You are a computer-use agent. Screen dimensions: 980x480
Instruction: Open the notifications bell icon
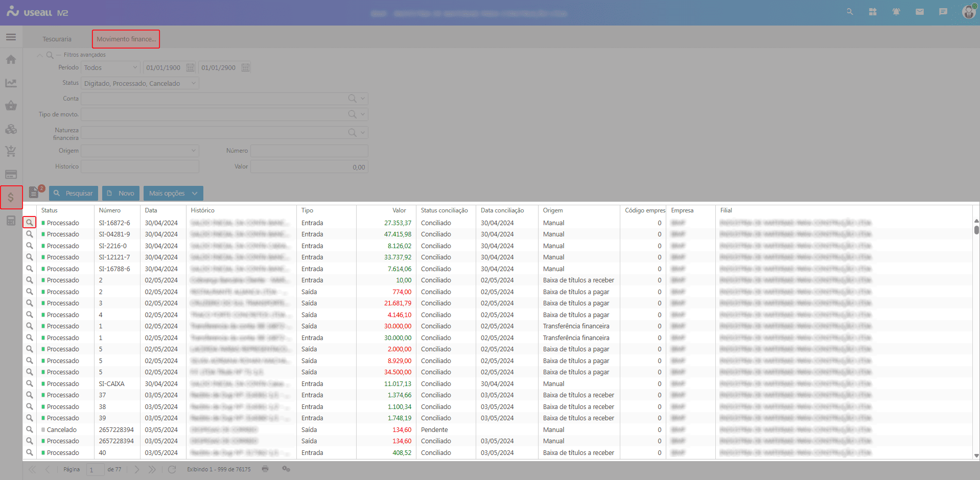click(x=896, y=12)
